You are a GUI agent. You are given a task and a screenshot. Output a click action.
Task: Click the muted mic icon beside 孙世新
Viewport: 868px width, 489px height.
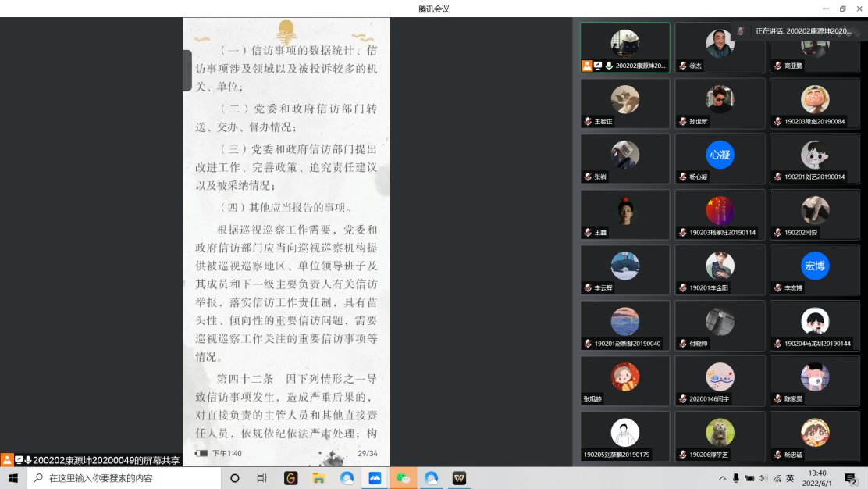[683, 122]
